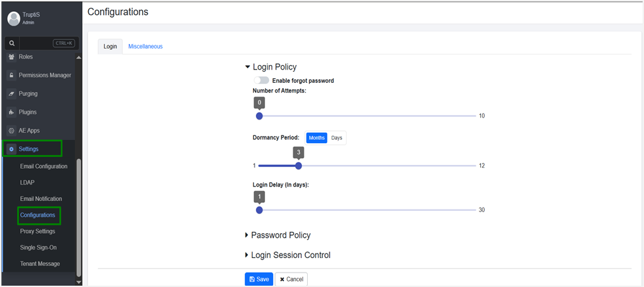The width and height of the screenshot is (644, 287).
Task: Click the search magnifier icon in sidebar
Action: click(x=12, y=43)
